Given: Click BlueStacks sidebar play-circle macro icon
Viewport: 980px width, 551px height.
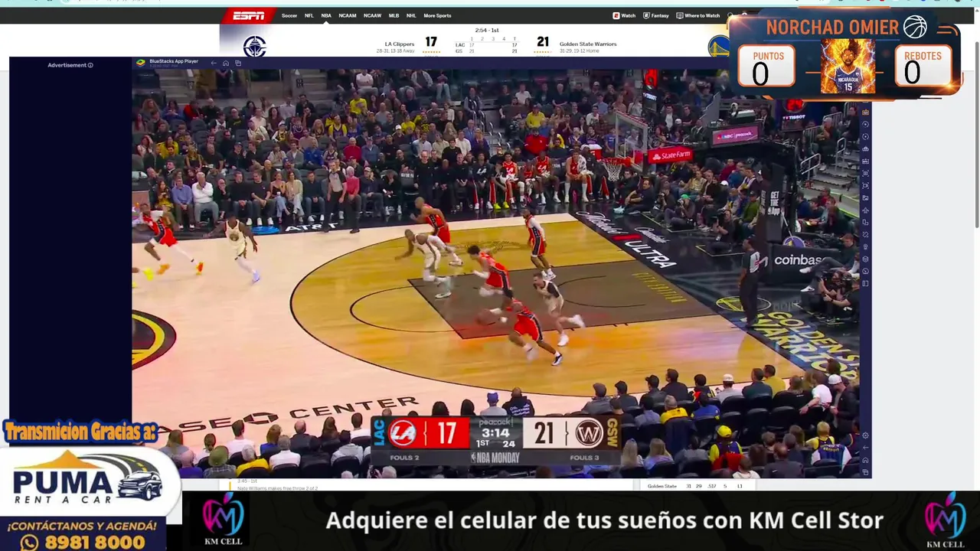Looking at the screenshot, I should pyautogui.click(x=865, y=124).
